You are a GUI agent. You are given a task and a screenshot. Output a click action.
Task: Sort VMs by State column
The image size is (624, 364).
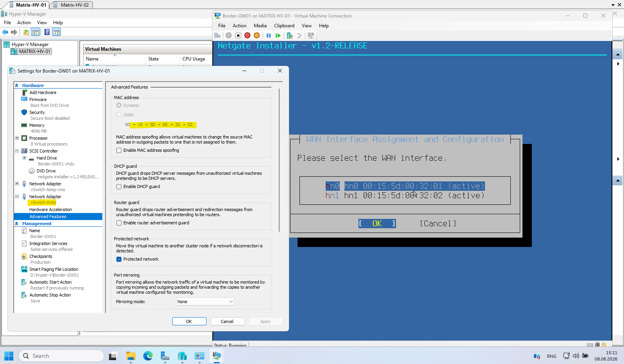coord(162,59)
